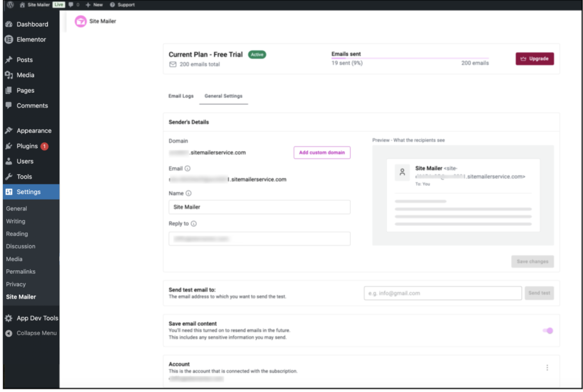Click the Site Mailer logo icon
This screenshot has width=583, height=392.
[81, 22]
